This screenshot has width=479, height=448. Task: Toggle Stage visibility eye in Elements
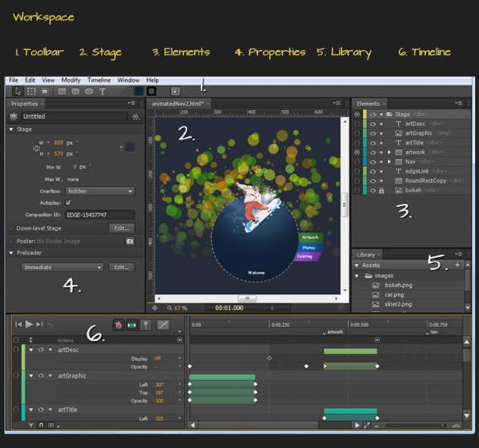pyautogui.click(x=373, y=114)
